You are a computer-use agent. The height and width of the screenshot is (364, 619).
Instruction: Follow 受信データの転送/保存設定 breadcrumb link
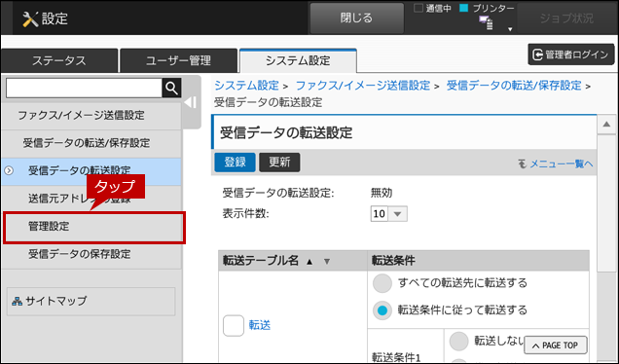click(x=514, y=86)
